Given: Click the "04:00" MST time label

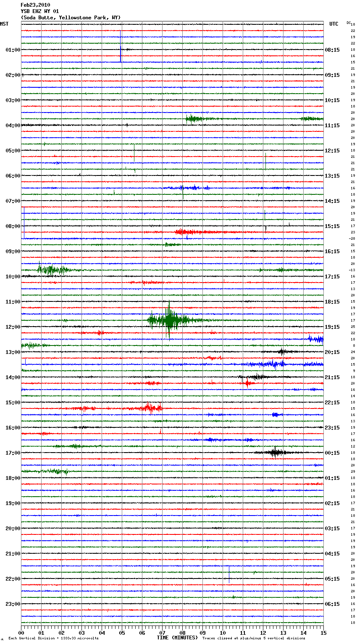Looking at the screenshot, I should [13, 126].
